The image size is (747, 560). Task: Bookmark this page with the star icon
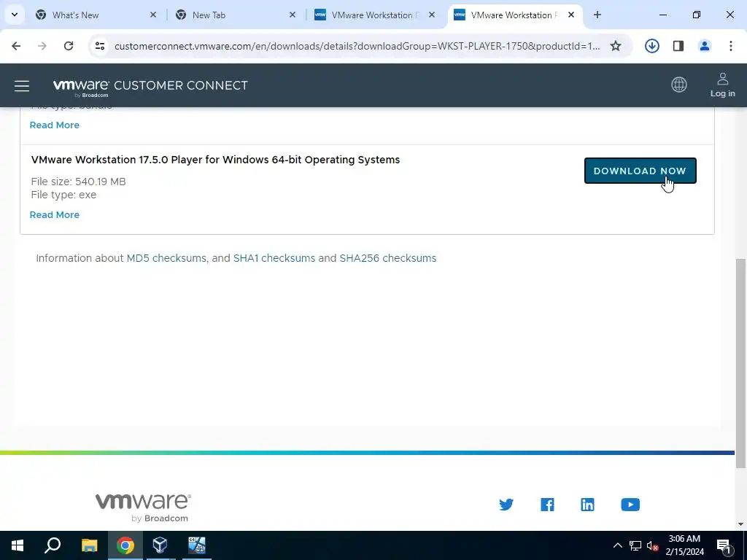coord(616,46)
